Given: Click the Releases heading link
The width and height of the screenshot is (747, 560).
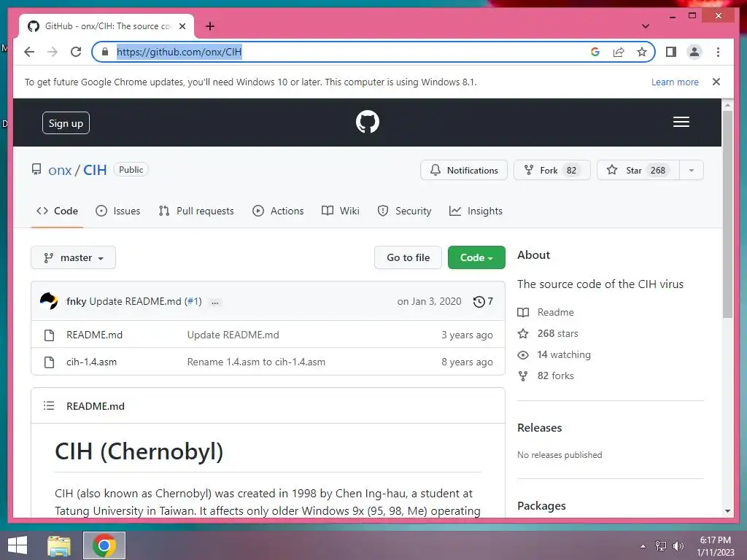Looking at the screenshot, I should 539,427.
